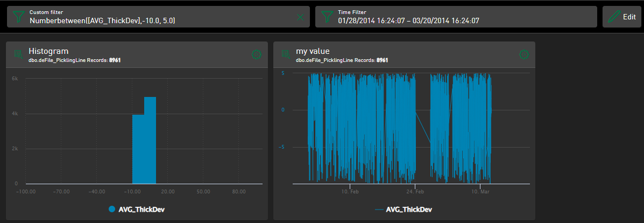Clear the custom filter with the X
Image resolution: width=644 pixels, height=223 pixels.
(300, 17)
